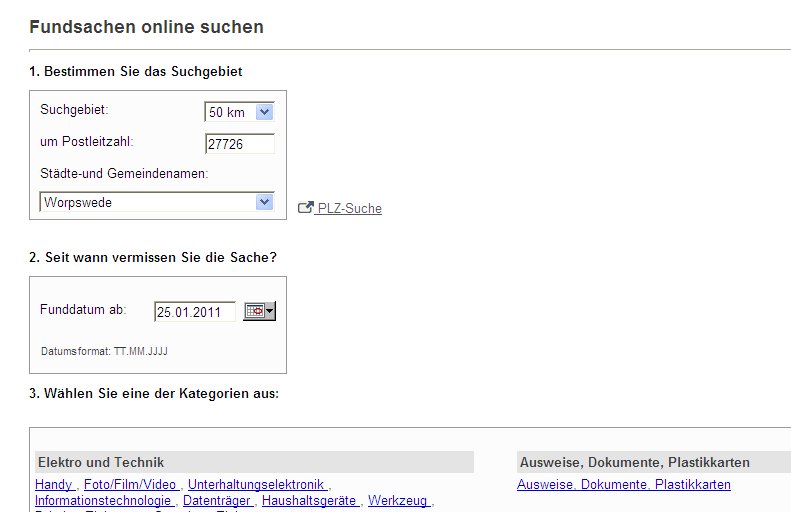Viewport: 791px width, 512px height.
Task: Open the PLZ-Suche link
Action: [x=349, y=208]
